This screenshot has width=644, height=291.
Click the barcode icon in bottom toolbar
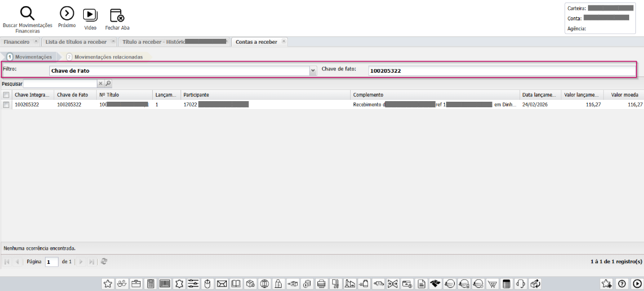165,284
